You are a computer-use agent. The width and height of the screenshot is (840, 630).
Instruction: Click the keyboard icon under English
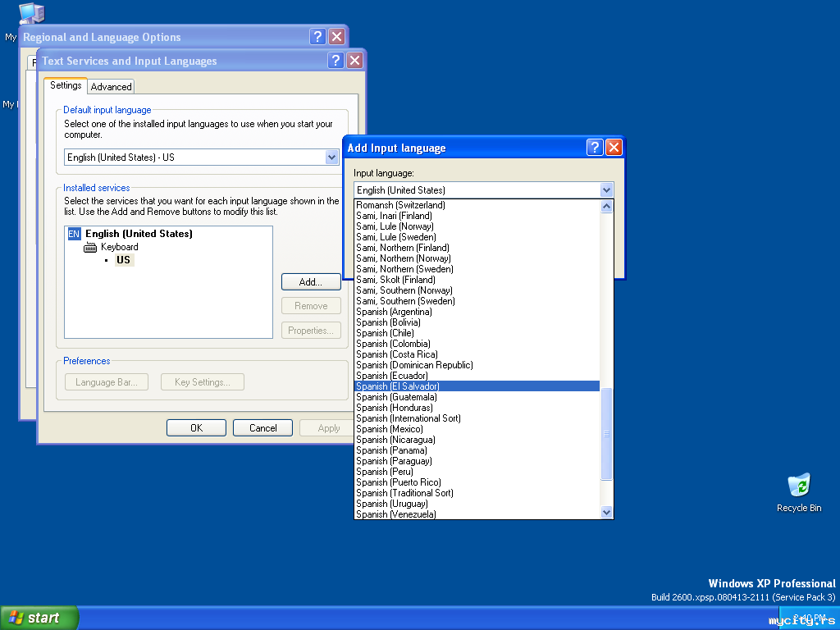90,247
